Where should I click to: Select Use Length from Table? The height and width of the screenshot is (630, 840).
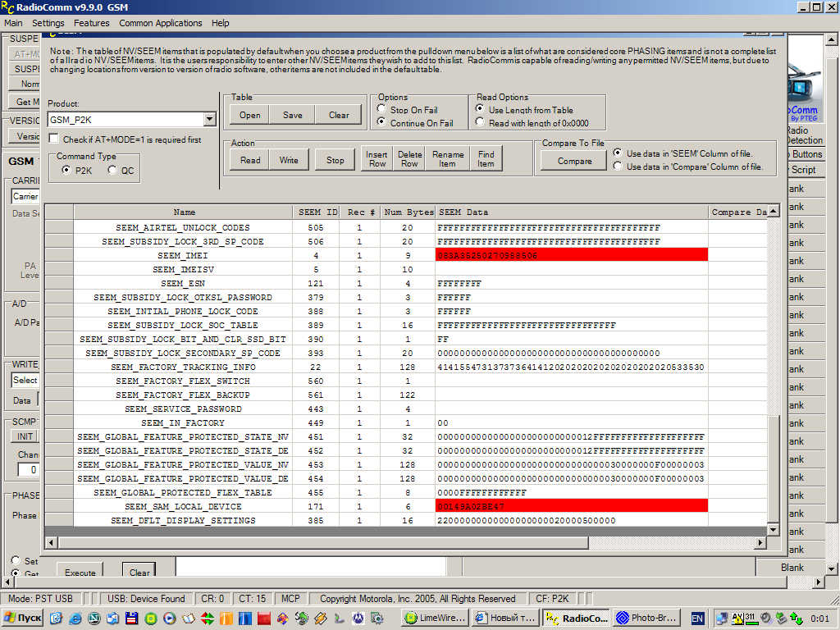pos(480,109)
